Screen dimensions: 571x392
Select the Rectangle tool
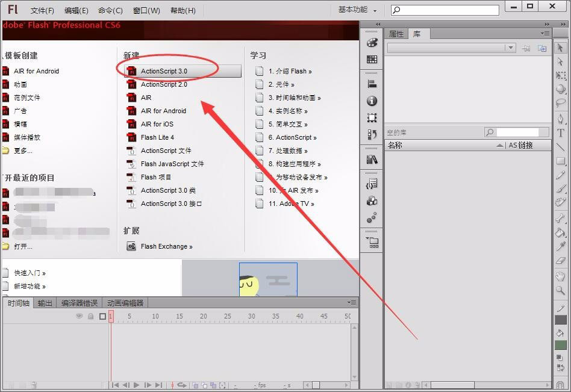click(560, 161)
